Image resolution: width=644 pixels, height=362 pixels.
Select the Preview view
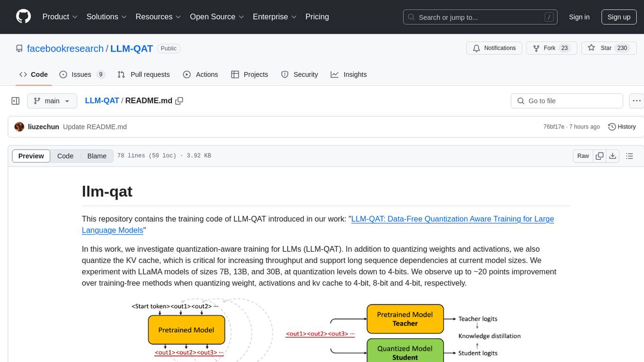coord(31,156)
